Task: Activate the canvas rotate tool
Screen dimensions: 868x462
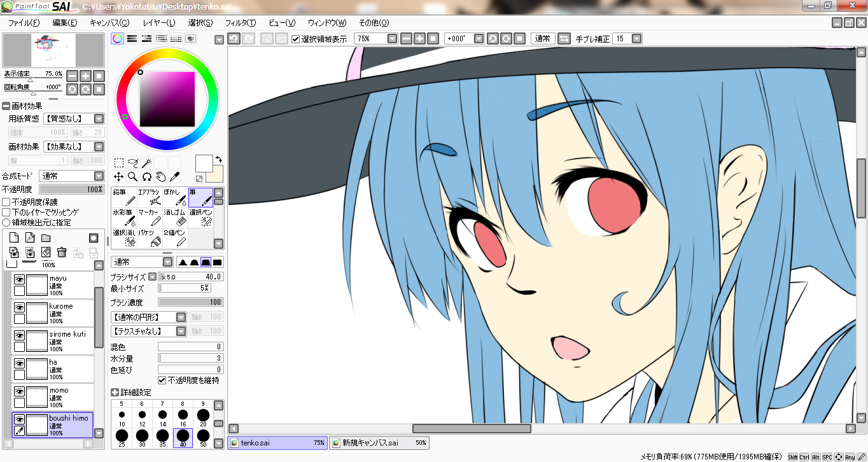Action: pyautogui.click(x=147, y=177)
